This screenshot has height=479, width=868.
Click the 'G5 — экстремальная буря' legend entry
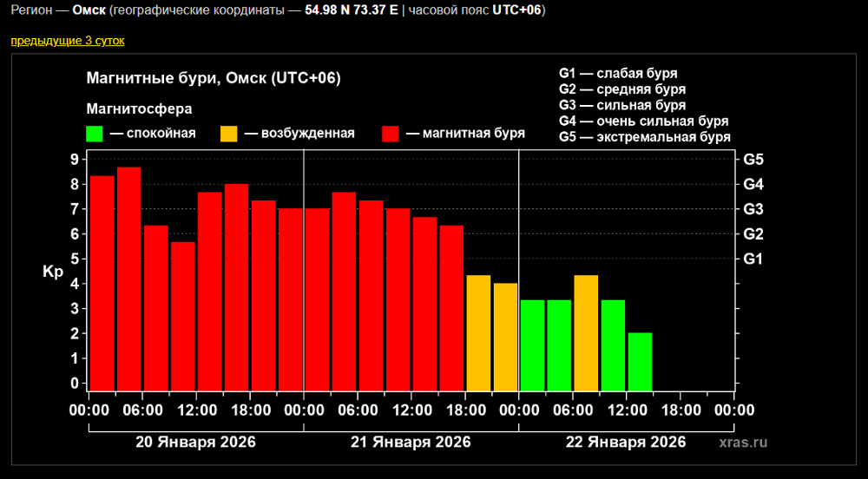(644, 137)
